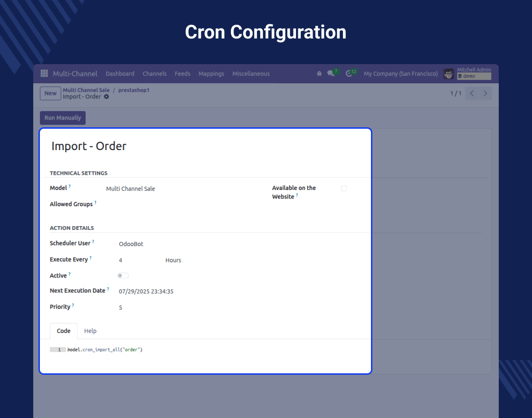Click code line number 1 gutter
The height and width of the screenshot is (418, 532).
pyautogui.click(x=58, y=350)
